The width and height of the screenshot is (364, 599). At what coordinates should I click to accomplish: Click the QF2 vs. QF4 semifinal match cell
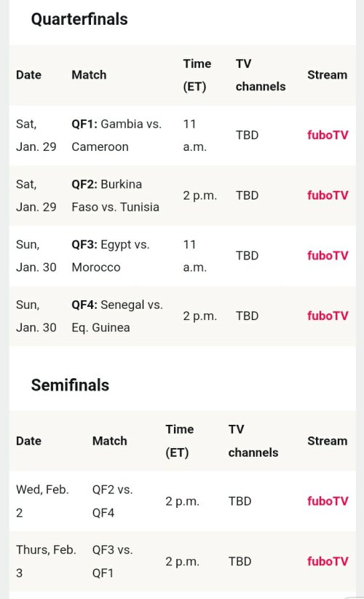tap(113, 501)
